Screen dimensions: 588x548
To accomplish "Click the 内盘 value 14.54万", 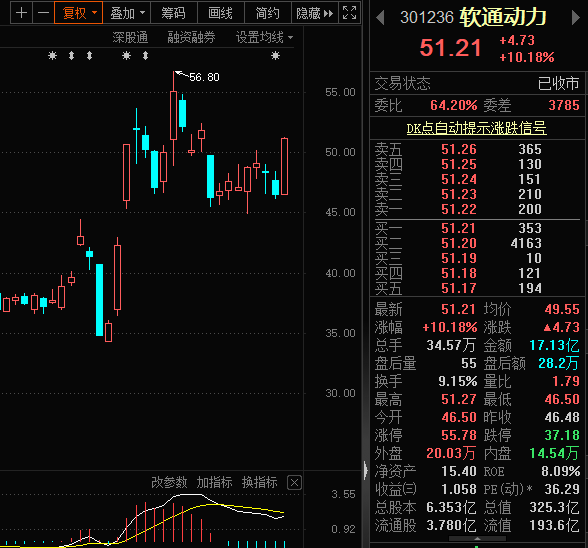I will click(x=554, y=453).
